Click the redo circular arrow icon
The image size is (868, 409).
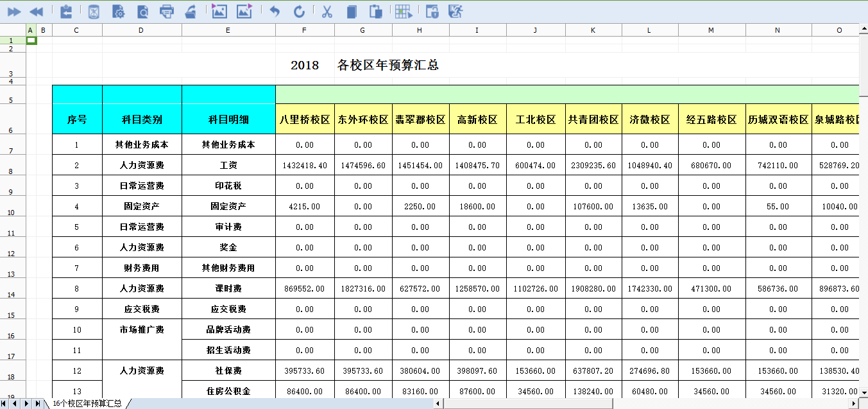tap(299, 11)
